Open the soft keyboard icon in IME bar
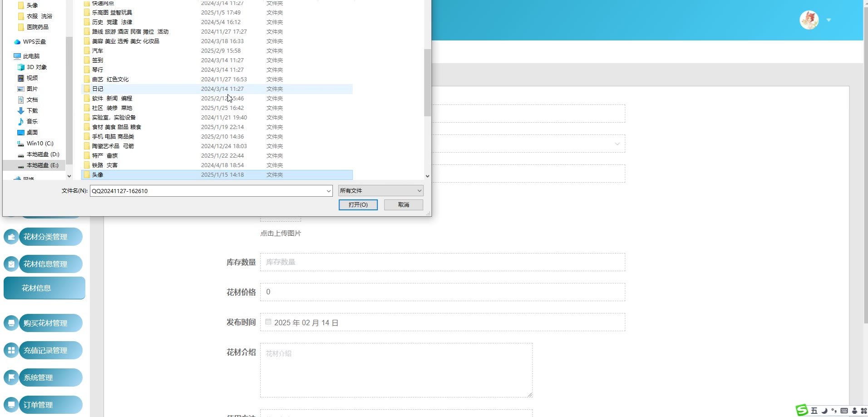This screenshot has height=417, width=868. click(844, 411)
